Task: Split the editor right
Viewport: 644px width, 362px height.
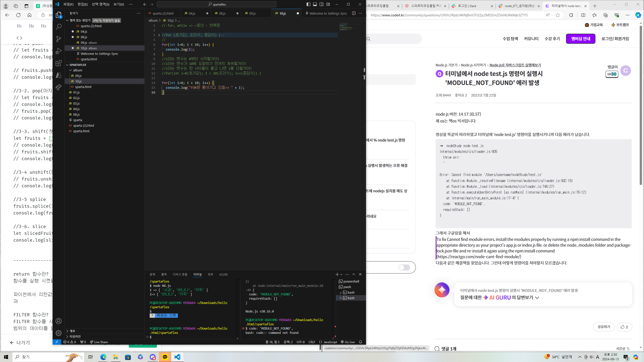Action: click(354, 13)
